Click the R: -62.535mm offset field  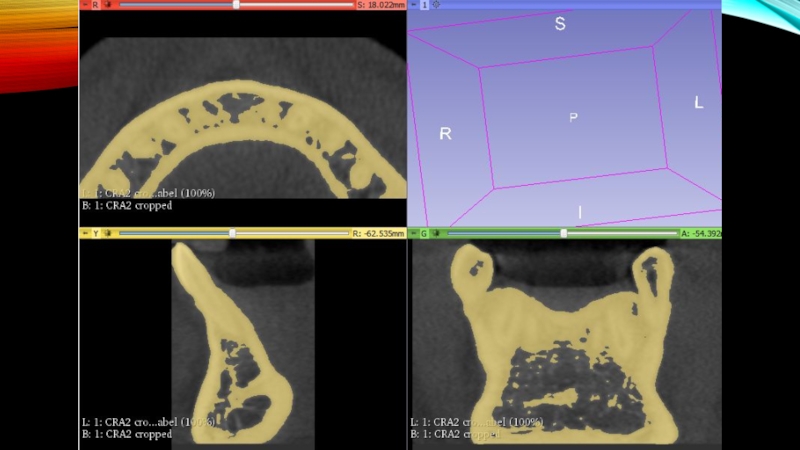pyautogui.click(x=379, y=233)
